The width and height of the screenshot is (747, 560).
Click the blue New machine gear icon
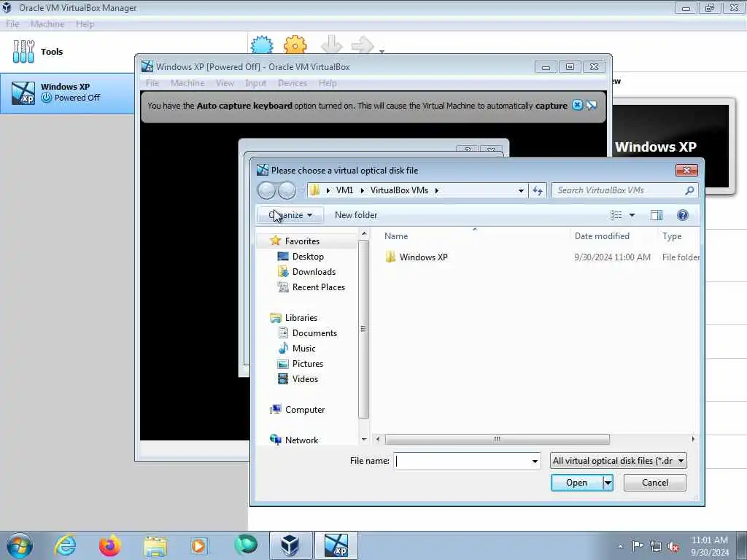click(x=262, y=44)
